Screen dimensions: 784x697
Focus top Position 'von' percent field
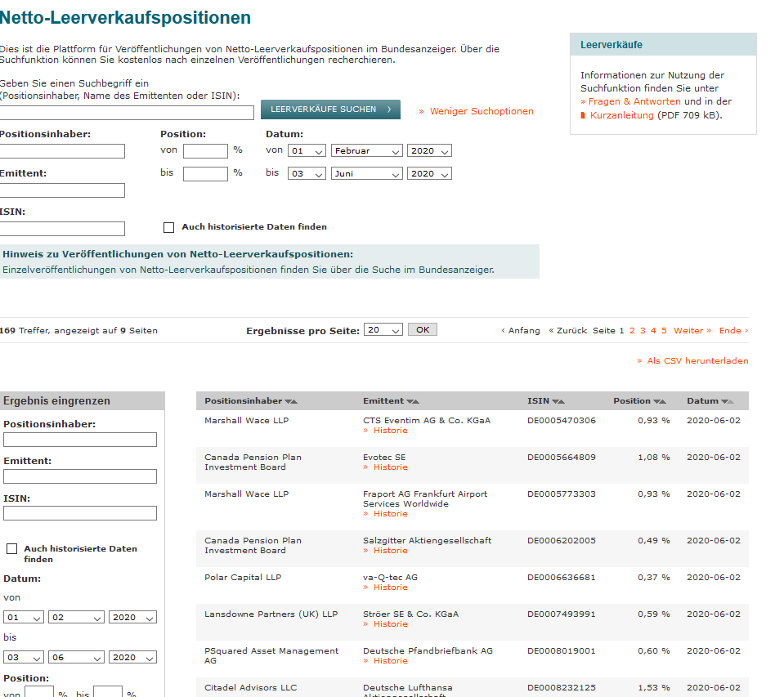coord(205,151)
